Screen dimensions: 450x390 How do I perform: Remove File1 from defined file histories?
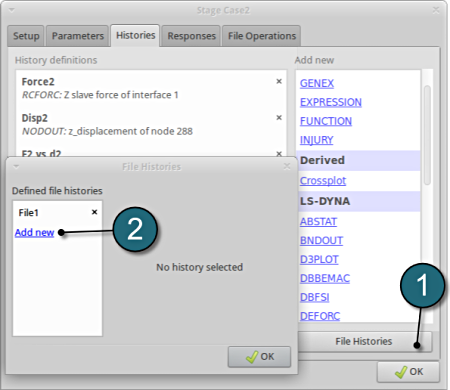click(94, 212)
